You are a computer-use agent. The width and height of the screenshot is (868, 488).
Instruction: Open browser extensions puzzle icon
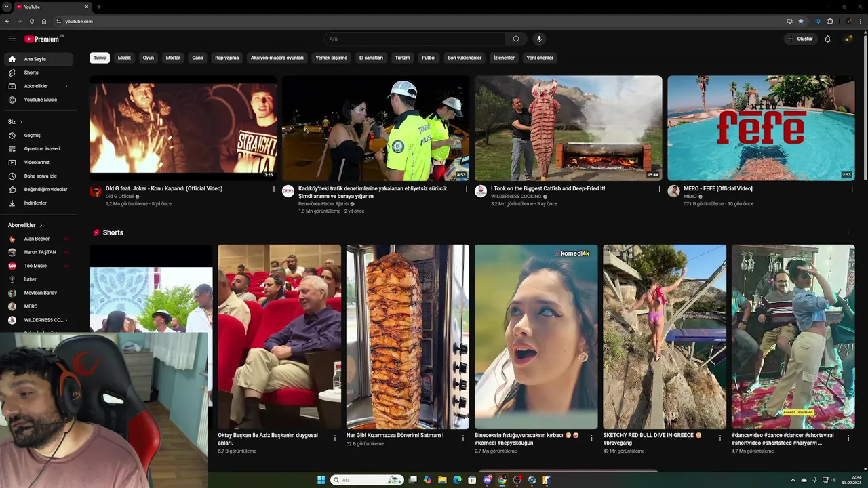pos(830,21)
